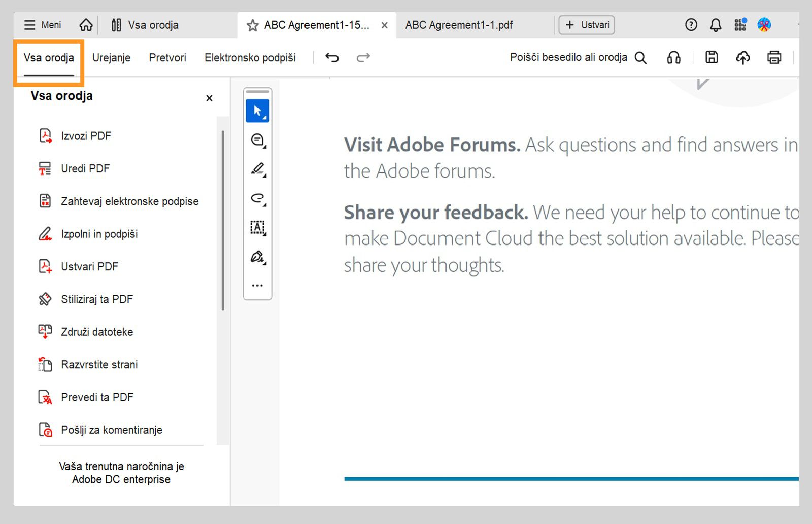This screenshot has height=524, width=812.
Task: Show more tools via three-dots icon
Action: (x=257, y=286)
